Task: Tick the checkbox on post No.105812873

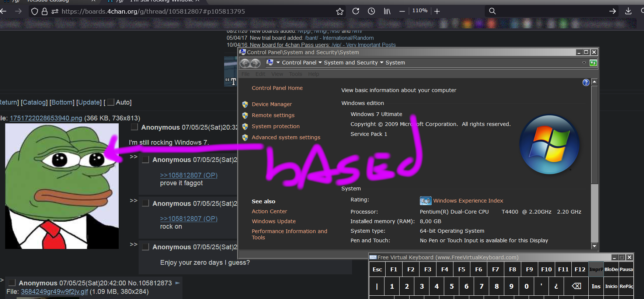Action: pos(12,282)
